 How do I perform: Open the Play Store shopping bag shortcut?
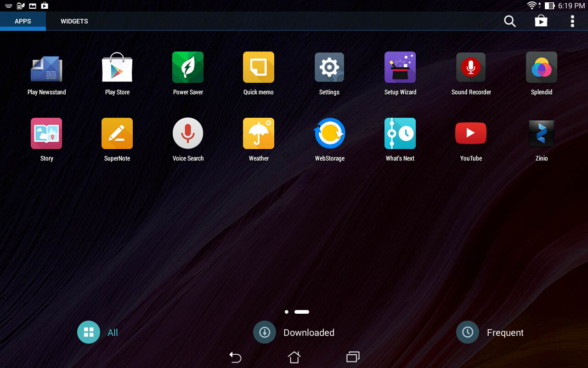pyautogui.click(x=541, y=21)
